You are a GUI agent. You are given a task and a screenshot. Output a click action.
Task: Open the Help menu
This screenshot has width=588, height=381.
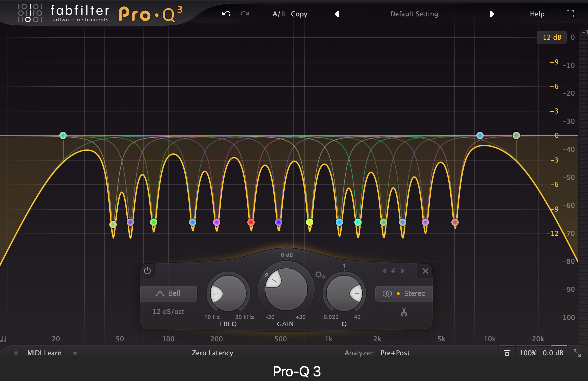(x=537, y=14)
